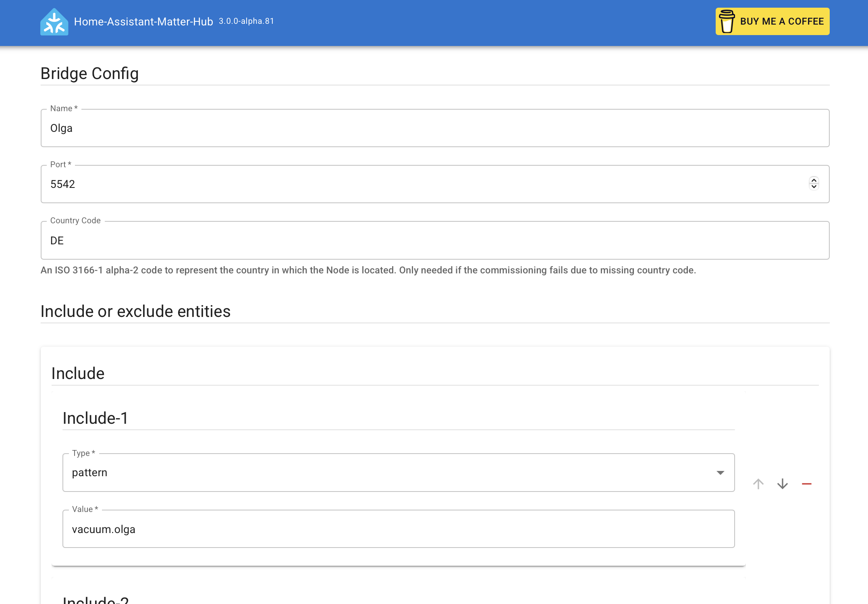Click the Bridge Config heading
This screenshot has width=868, height=604.
[89, 73]
